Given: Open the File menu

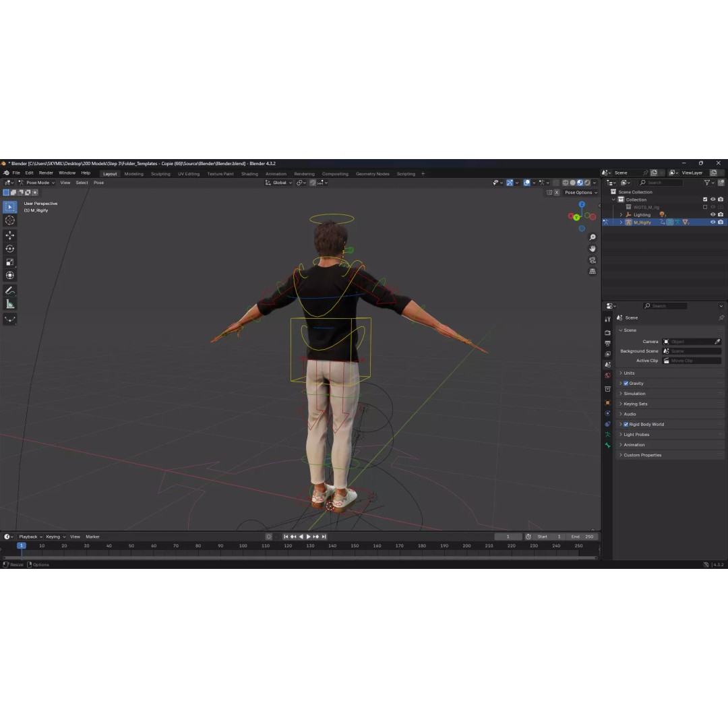Looking at the screenshot, I should coord(16,173).
